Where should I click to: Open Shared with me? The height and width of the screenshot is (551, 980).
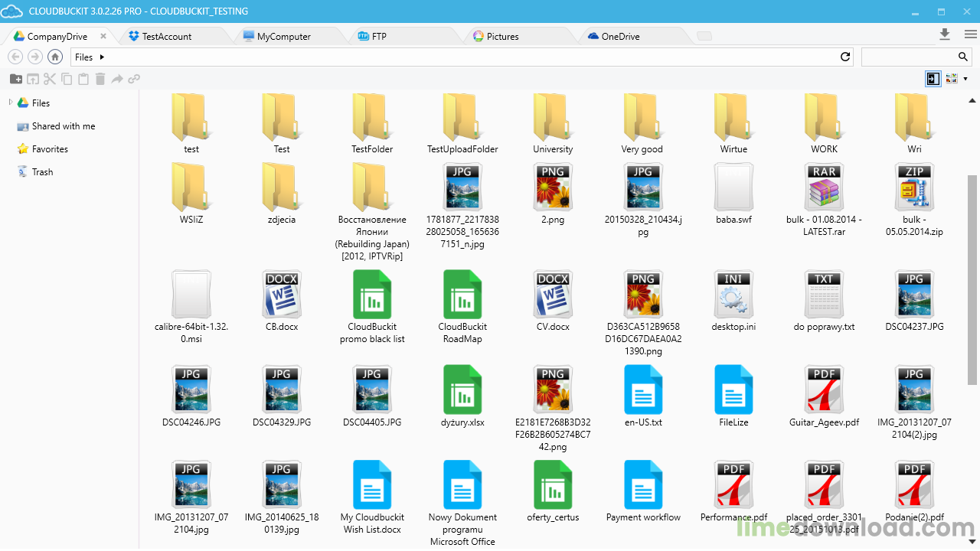coord(59,126)
